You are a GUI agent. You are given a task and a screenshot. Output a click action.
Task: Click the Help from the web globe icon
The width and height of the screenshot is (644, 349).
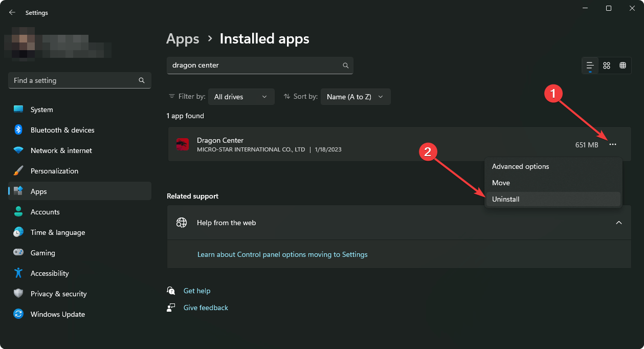point(182,223)
